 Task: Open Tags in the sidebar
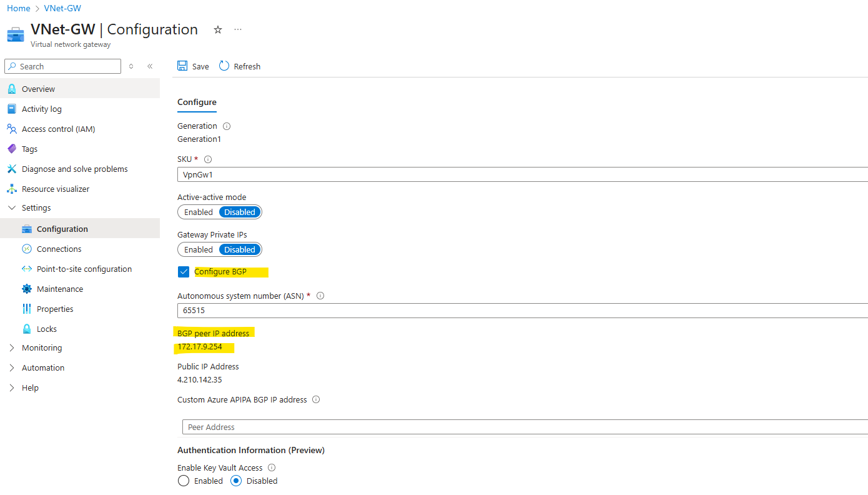[80, 149]
